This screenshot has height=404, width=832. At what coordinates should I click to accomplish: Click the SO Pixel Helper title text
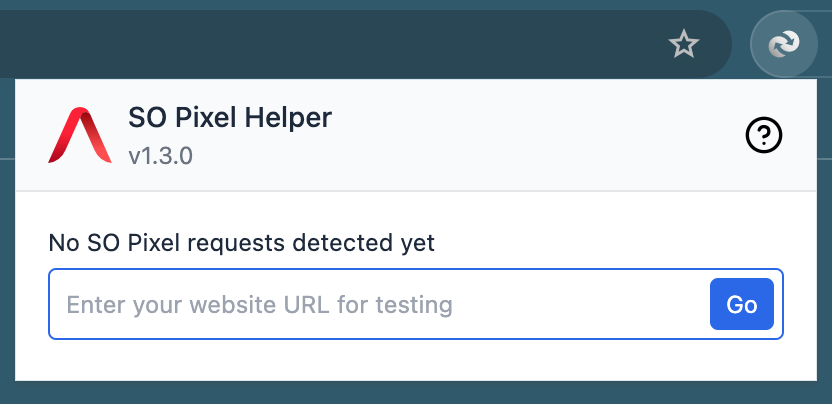tap(230, 118)
